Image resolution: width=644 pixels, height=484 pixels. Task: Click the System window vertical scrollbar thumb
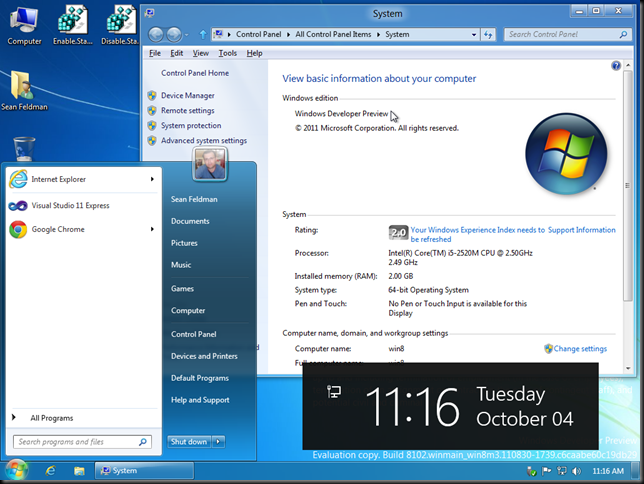pyautogui.click(x=627, y=186)
